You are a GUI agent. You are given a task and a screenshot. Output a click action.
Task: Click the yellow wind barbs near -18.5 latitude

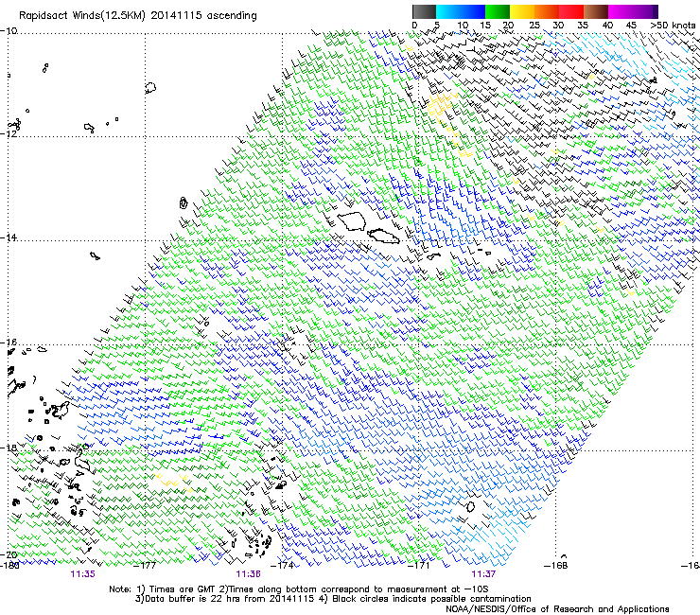click(x=173, y=482)
